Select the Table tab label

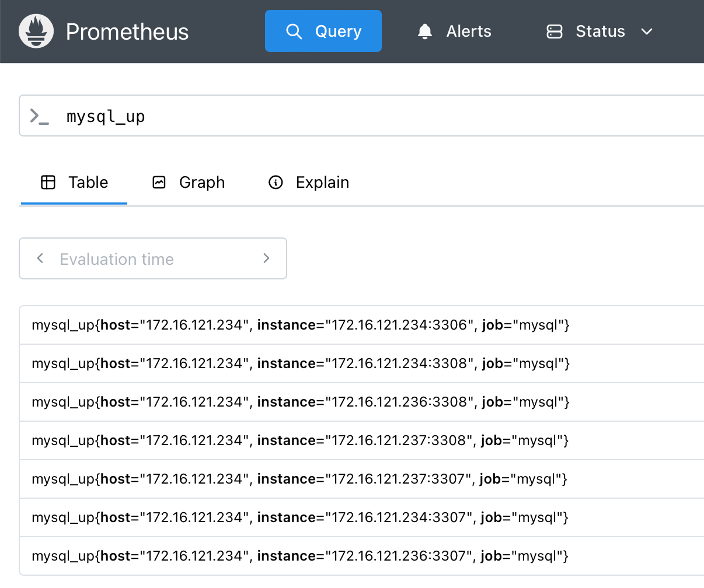click(x=88, y=183)
